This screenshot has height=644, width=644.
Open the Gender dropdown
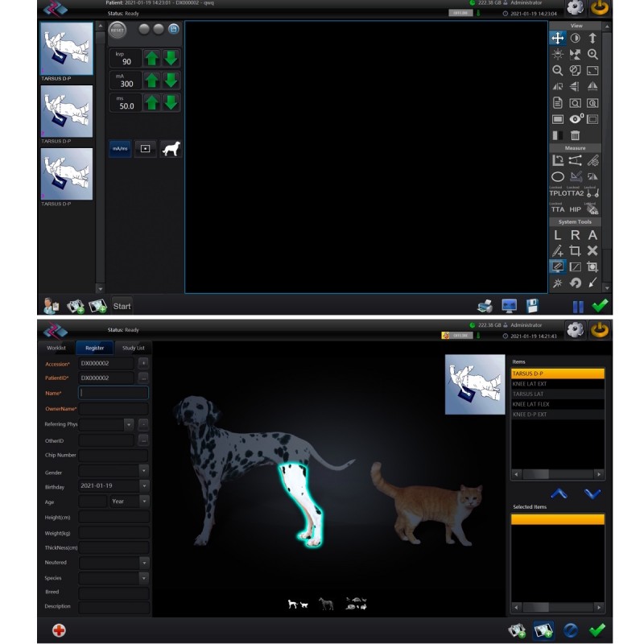point(143,471)
